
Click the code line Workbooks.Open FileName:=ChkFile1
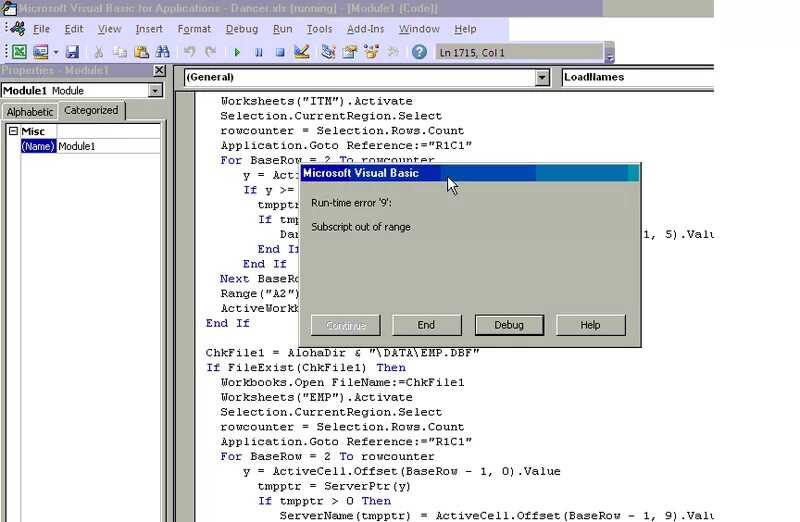(342, 382)
